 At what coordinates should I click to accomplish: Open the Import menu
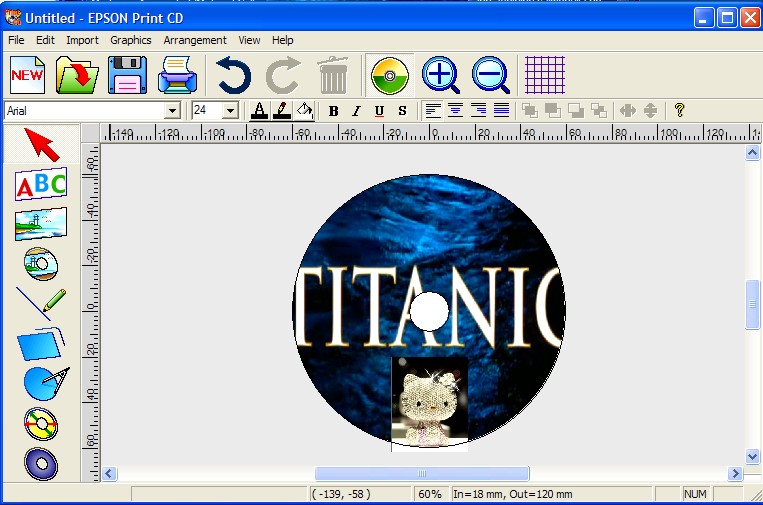click(82, 40)
